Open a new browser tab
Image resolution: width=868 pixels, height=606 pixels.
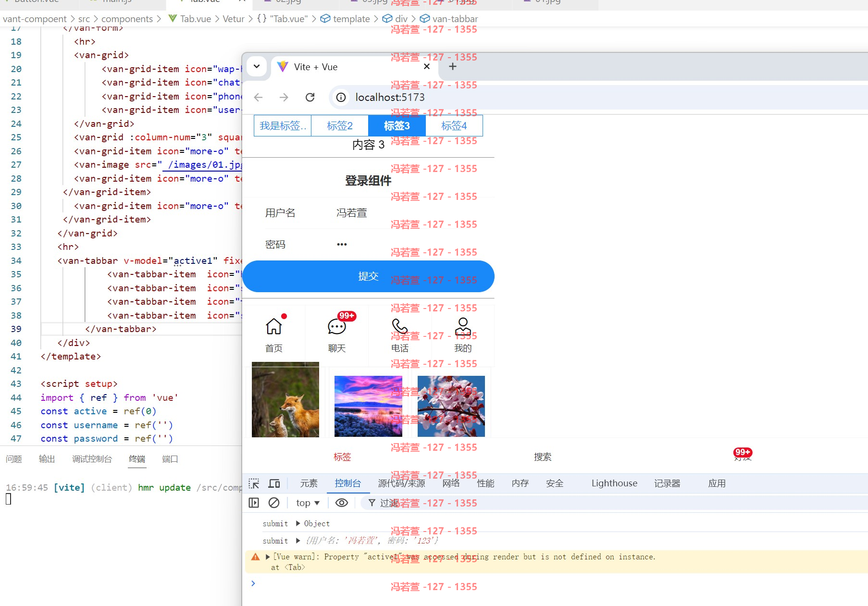[x=452, y=67]
